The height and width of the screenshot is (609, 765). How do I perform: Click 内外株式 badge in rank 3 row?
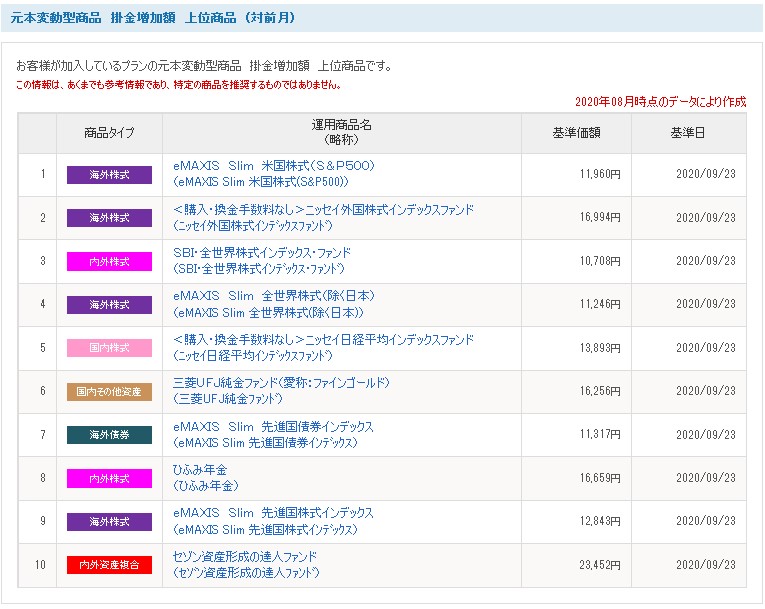[109, 262]
